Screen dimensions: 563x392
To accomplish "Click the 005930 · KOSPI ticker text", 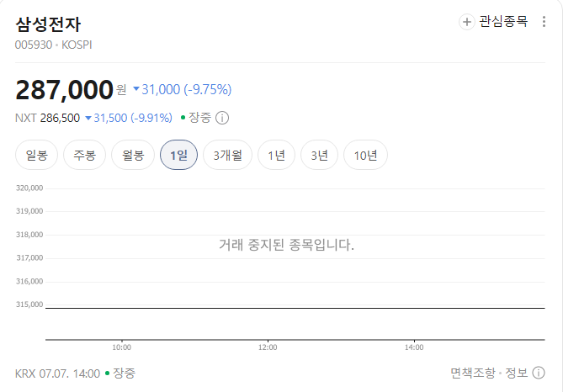I will point(54,45).
